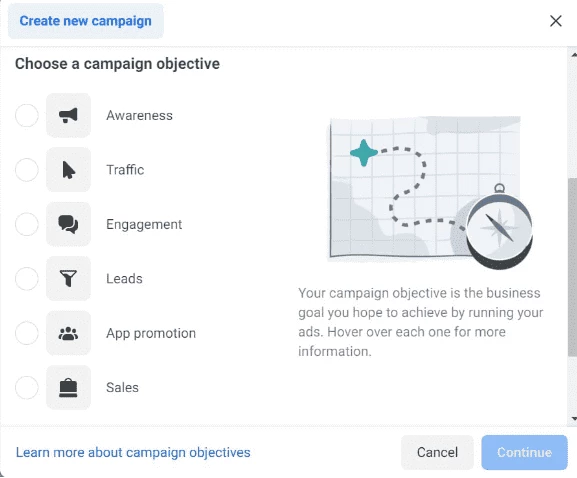Choose the Sales radio button
This screenshot has width=577, height=478.
[26, 387]
